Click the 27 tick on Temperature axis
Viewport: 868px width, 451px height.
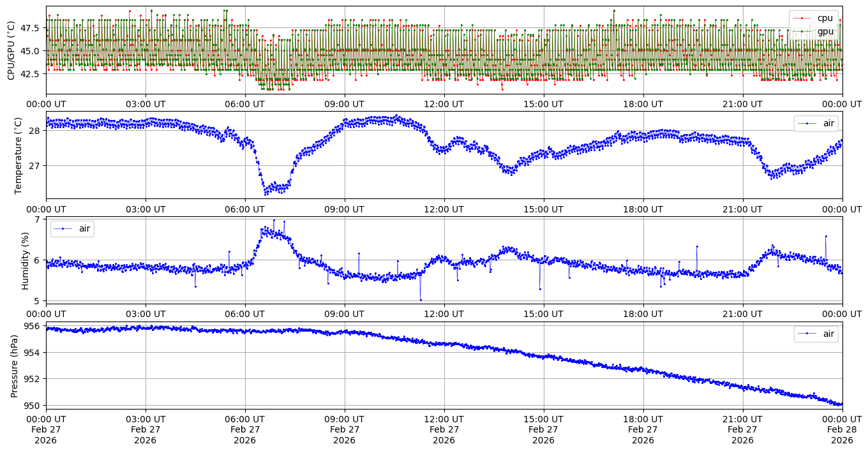pos(34,166)
